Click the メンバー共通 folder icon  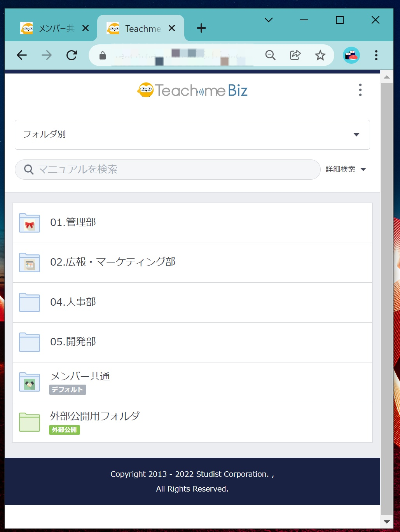pos(30,382)
